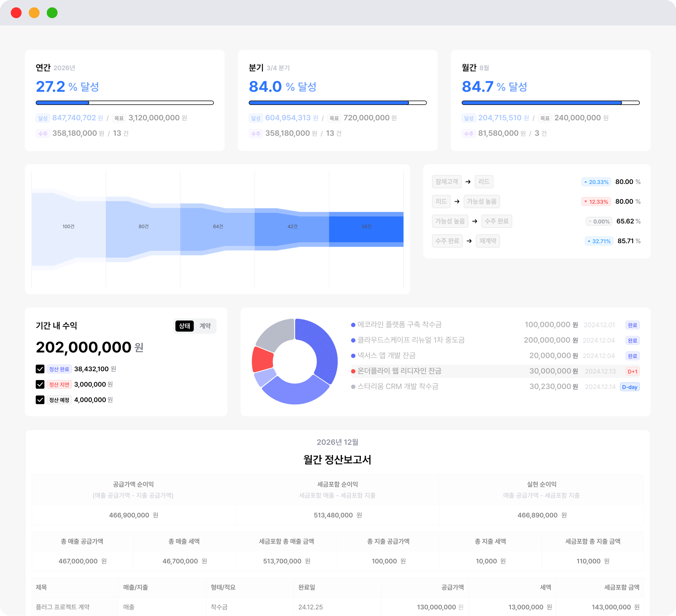Uncheck the 정산 완료 checkbox
Image resolution: width=676 pixels, height=616 pixels.
pos(40,369)
